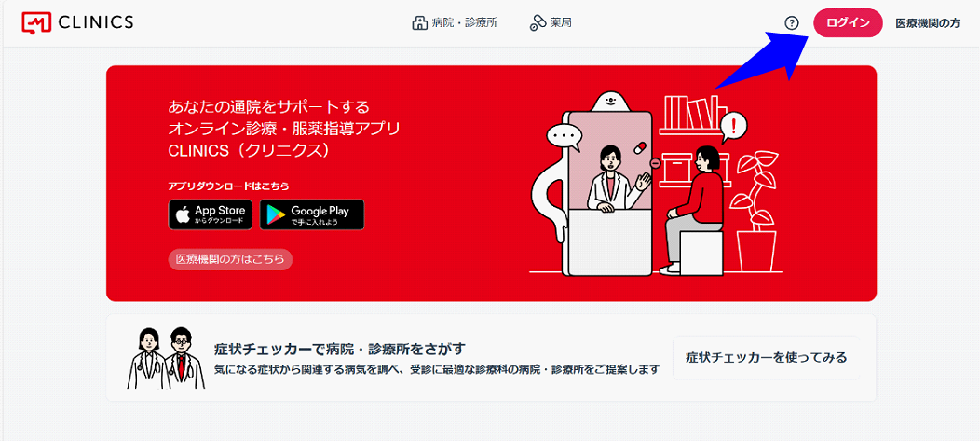This screenshot has height=441, width=980.
Task: Click the 医療機関の方はこちら pill button
Action: click(x=231, y=259)
